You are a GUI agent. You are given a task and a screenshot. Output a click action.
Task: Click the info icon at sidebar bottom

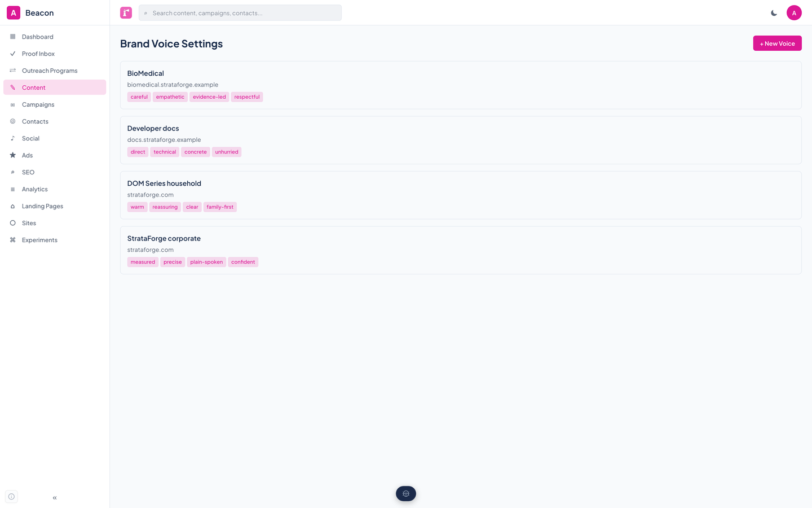click(11, 497)
